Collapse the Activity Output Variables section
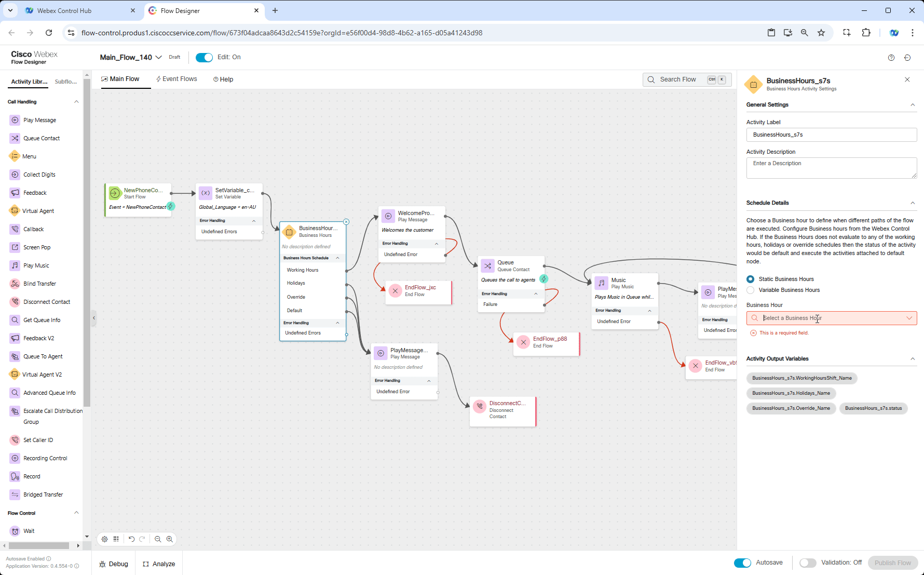The width and height of the screenshot is (924, 575). (913, 359)
